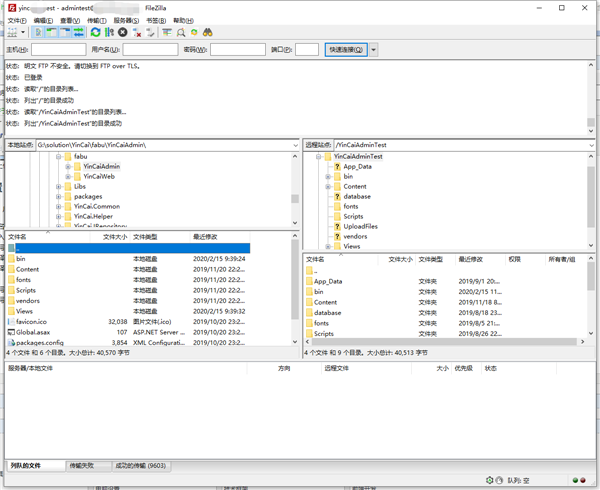Toggle the message log display icon
The height and width of the screenshot is (490, 600).
click(x=38, y=32)
